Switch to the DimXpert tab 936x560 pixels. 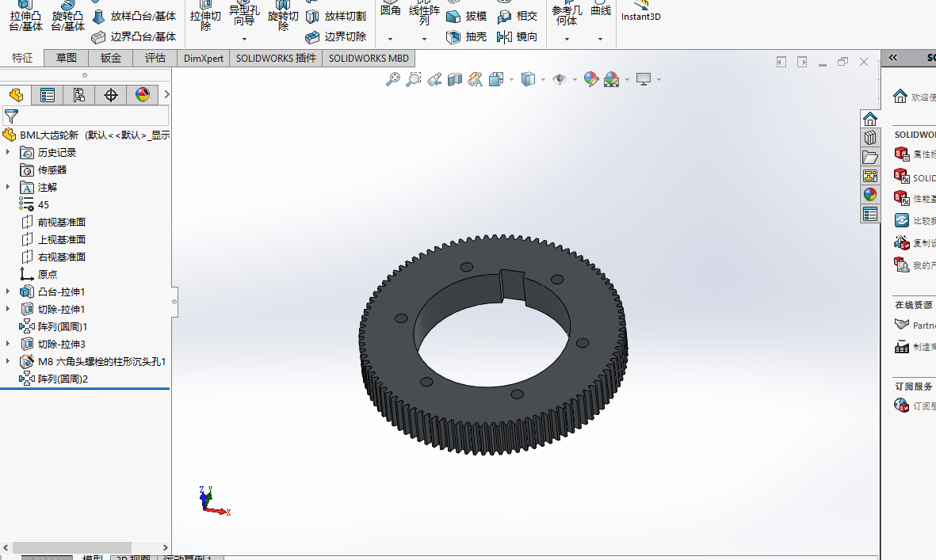(x=204, y=58)
